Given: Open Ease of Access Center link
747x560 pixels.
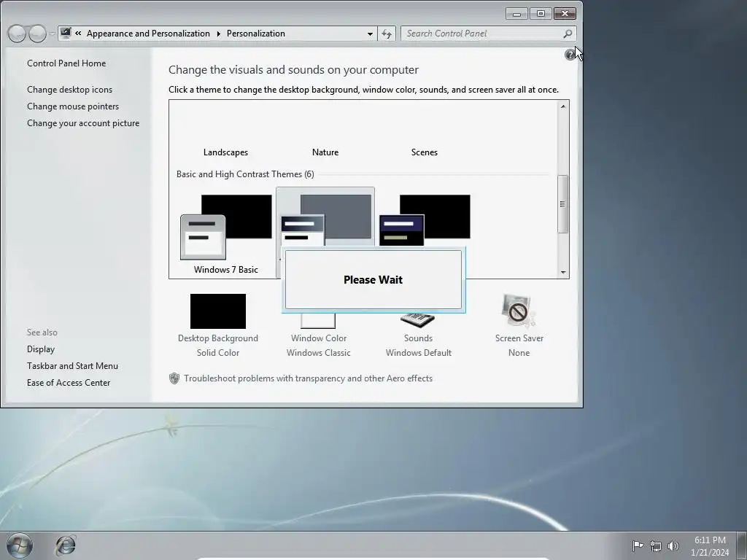Looking at the screenshot, I should click(68, 382).
